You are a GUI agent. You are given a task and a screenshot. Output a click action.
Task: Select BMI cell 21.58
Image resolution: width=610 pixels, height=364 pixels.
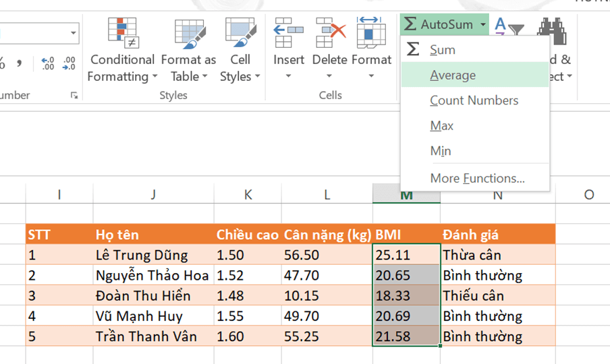pyautogui.click(x=406, y=336)
